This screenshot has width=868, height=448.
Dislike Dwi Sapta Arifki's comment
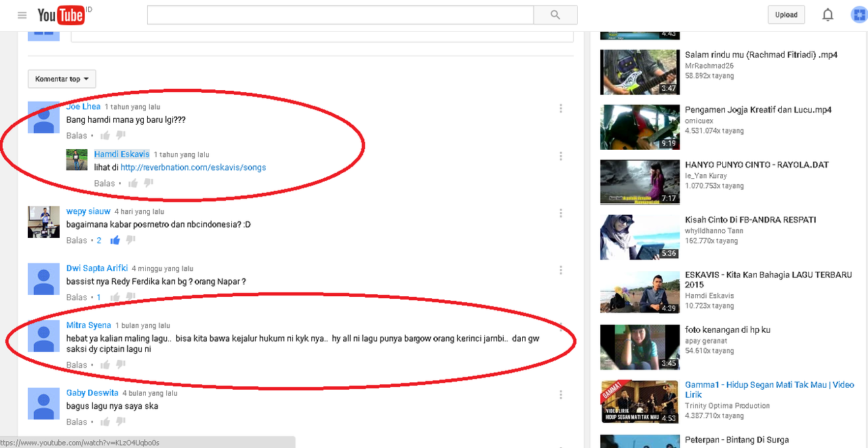131,297
